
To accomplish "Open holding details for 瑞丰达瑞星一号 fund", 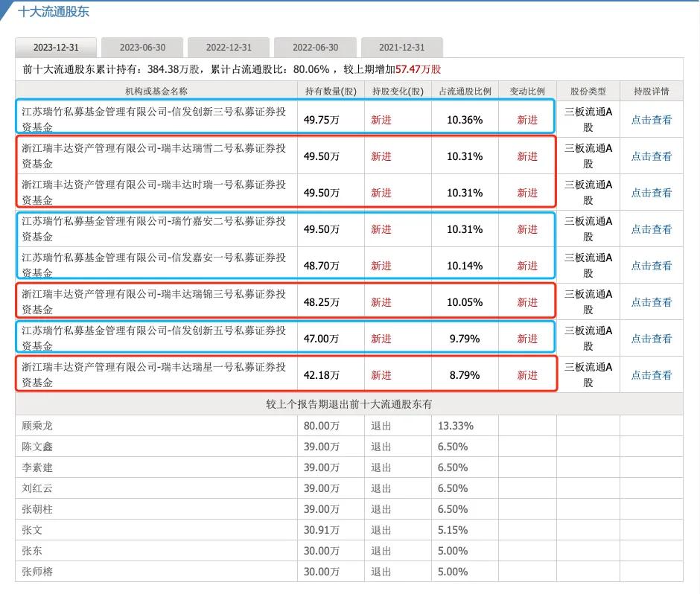I will pos(651,374).
